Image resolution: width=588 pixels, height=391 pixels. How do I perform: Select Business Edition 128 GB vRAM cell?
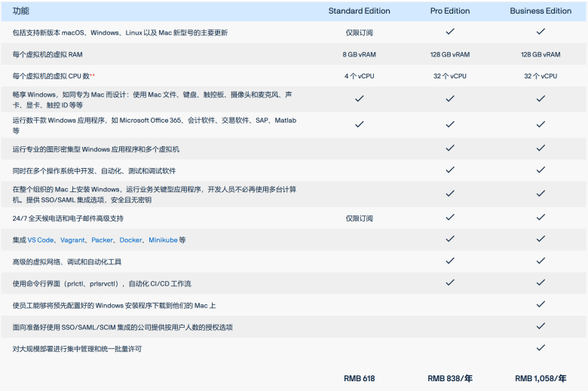pos(541,54)
